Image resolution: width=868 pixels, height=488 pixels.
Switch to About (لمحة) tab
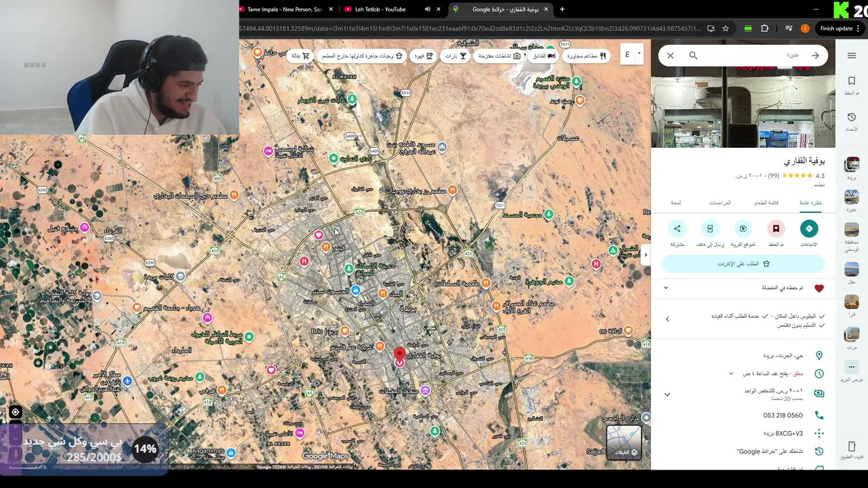coord(676,203)
